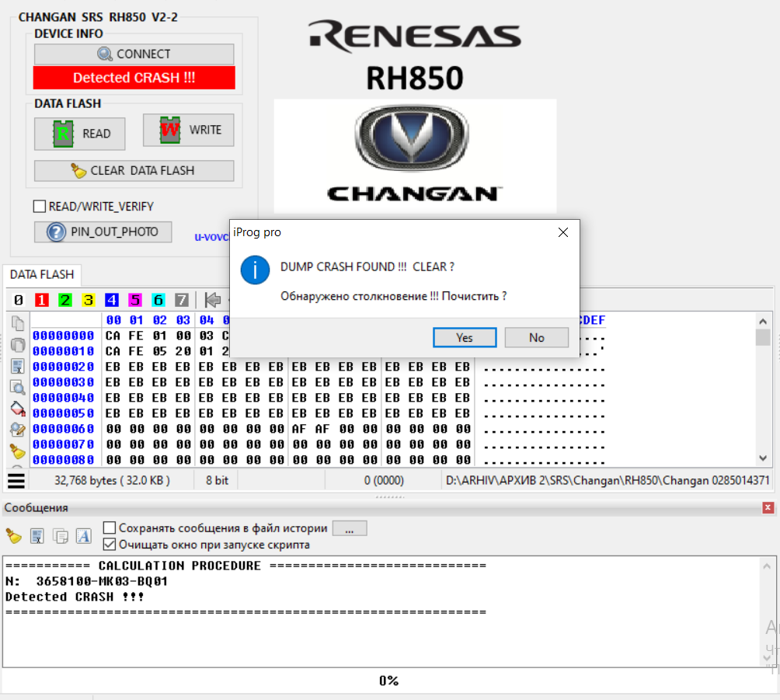Click the 0 (0000) offset status
Viewport: 780px width, 700px height.
[384, 481]
